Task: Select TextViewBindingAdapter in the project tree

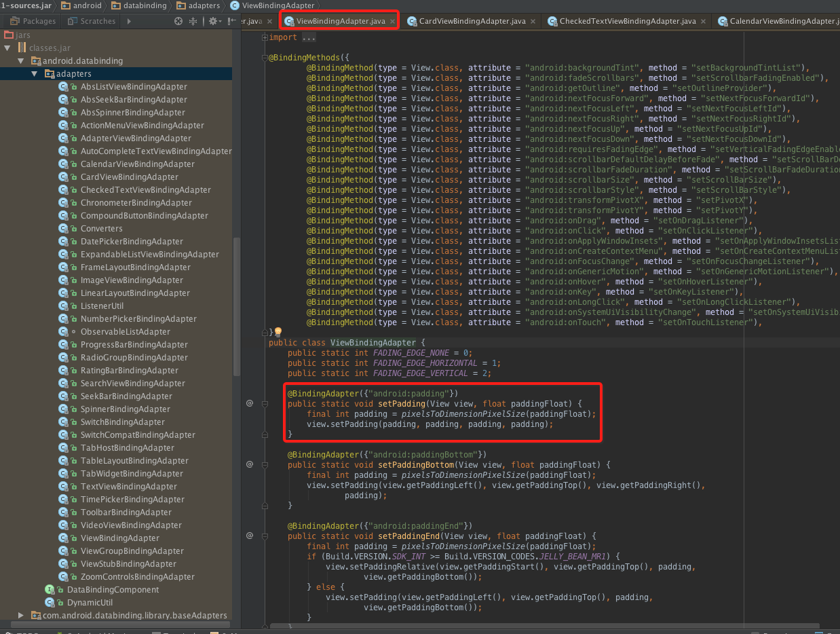Action: pyautogui.click(x=128, y=486)
